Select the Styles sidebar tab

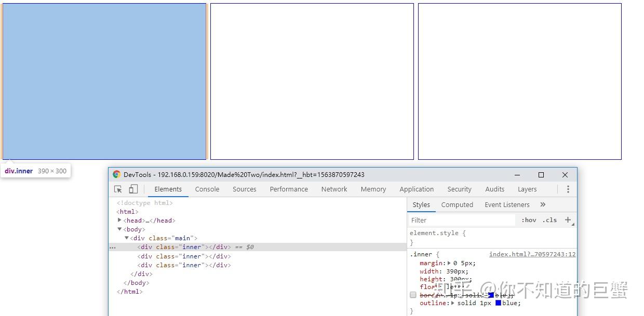(x=421, y=204)
